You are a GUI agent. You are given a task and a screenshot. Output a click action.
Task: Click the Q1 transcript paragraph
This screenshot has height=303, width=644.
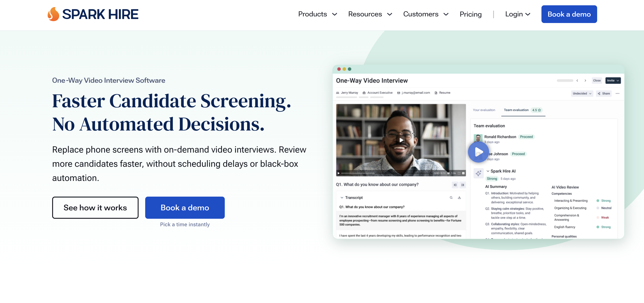point(401,221)
